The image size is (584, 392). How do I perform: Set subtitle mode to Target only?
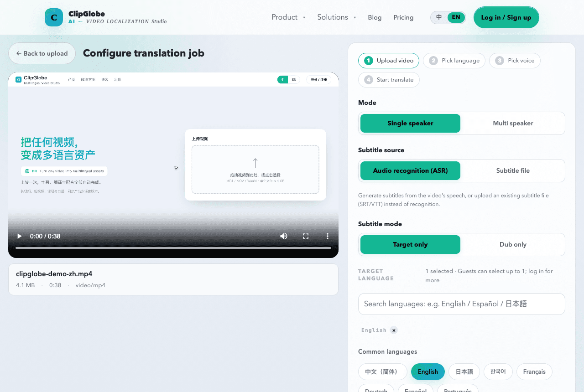[x=410, y=244]
